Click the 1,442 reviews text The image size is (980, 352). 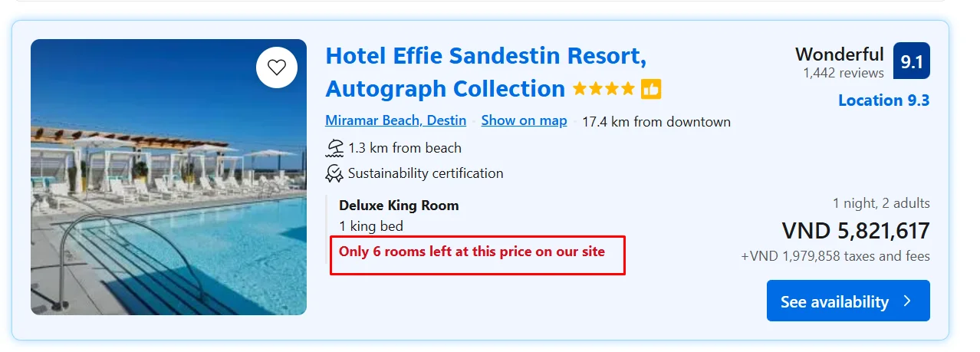point(844,73)
